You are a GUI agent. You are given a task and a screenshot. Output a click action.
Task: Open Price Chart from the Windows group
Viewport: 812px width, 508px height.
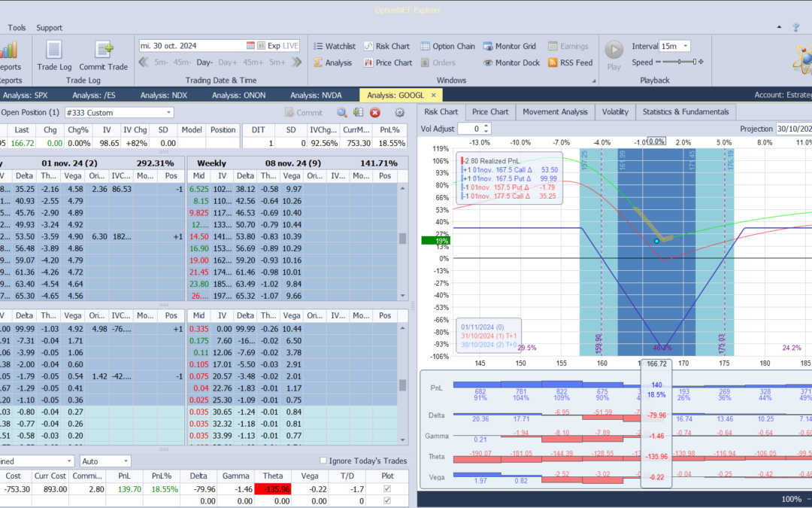click(388, 62)
